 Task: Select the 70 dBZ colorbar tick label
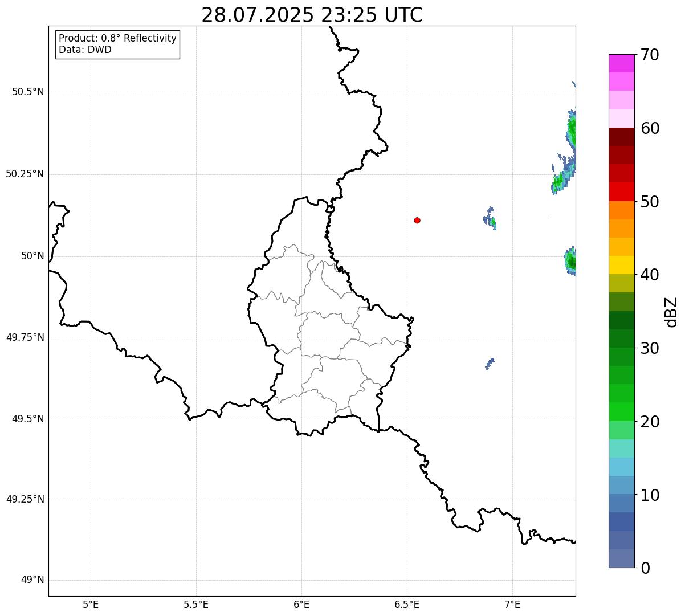(x=650, y=55)
